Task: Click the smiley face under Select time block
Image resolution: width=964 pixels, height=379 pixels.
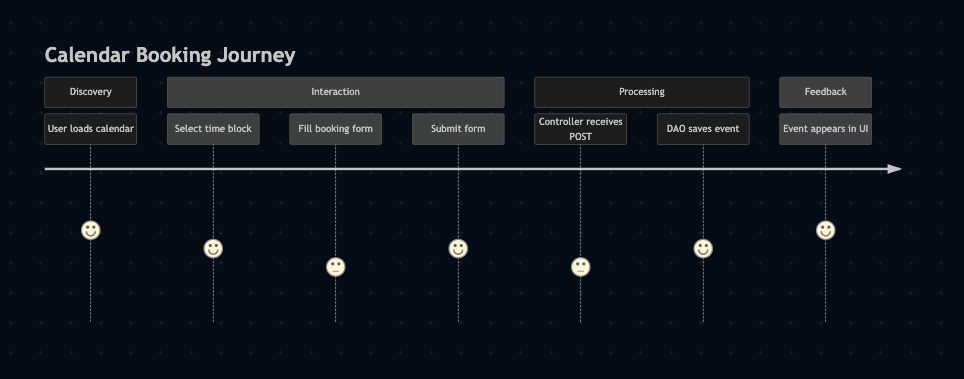Action: coord(213,249)
